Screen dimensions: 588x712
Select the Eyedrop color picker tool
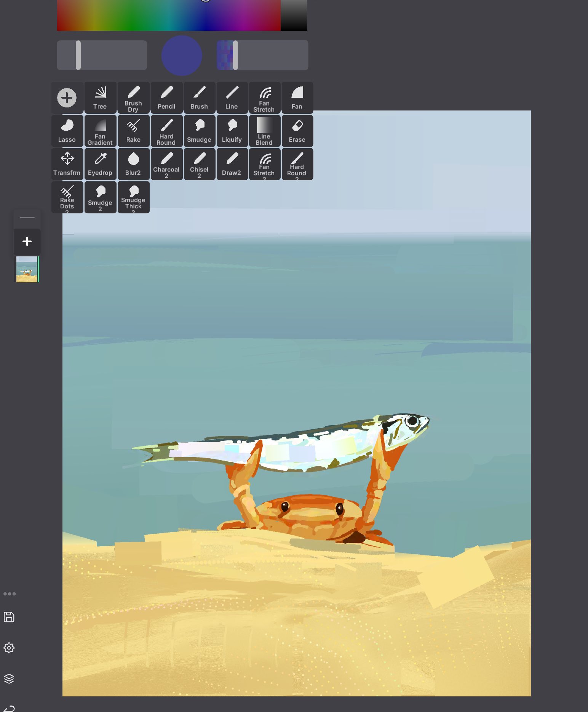click(100, 164)
